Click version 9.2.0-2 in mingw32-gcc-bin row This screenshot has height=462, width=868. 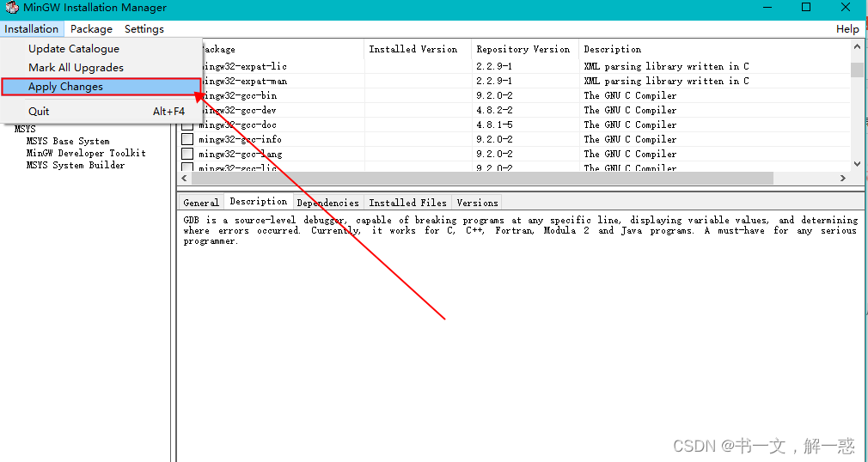click(x=494, y=95)
